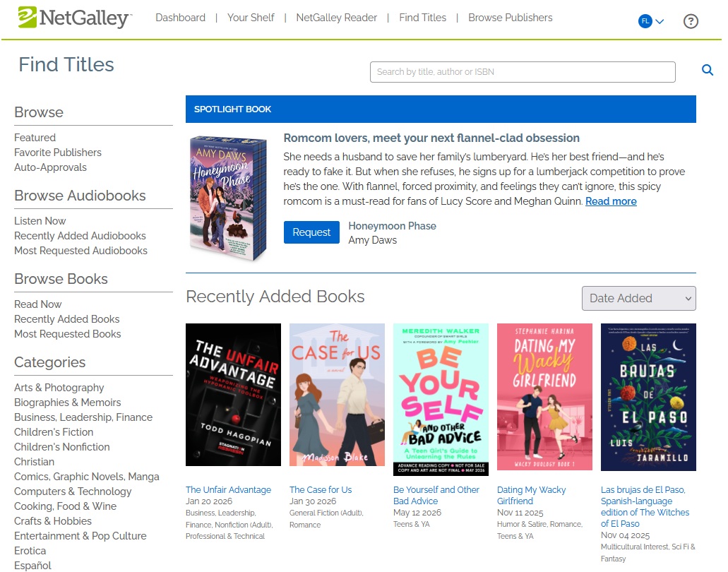The height and width of the screenshot is (572, 728).
Task: Click The Case for Us title link
Action: point(321,489)
